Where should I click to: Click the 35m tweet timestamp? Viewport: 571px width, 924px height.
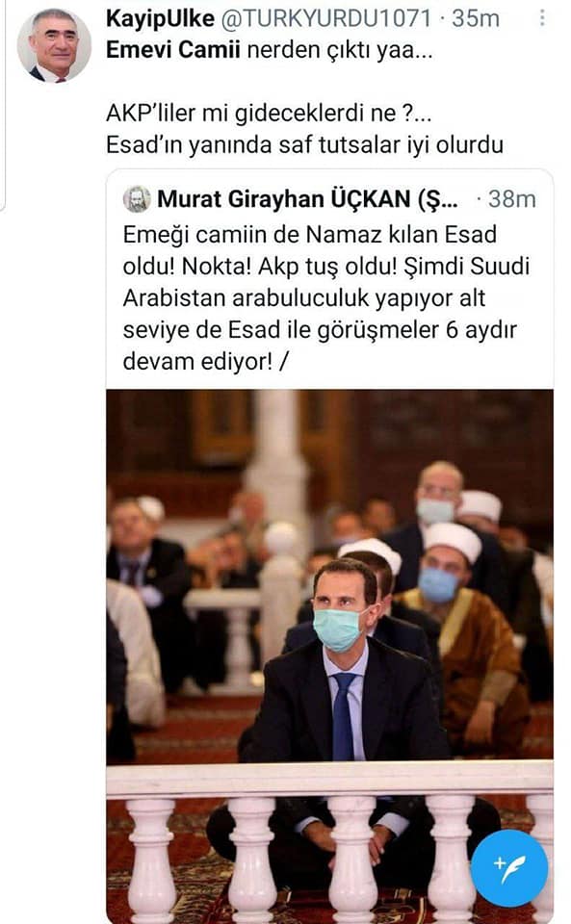coord(476,18)
